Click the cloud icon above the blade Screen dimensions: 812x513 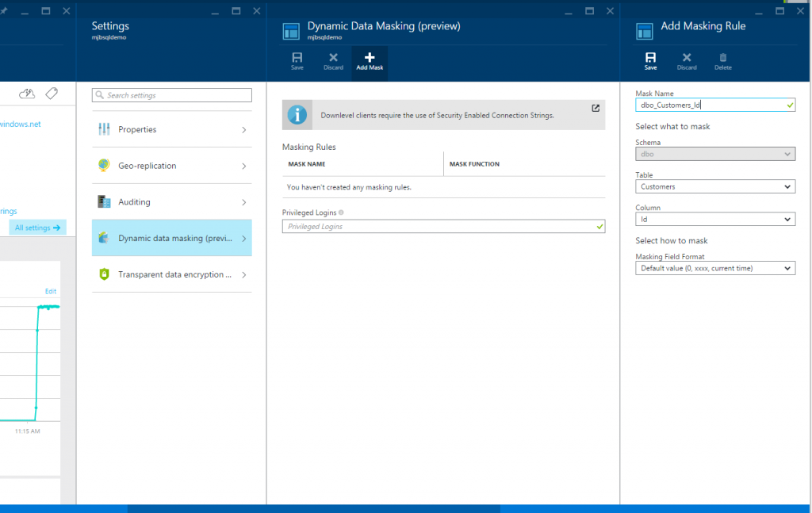coord(27,93)
